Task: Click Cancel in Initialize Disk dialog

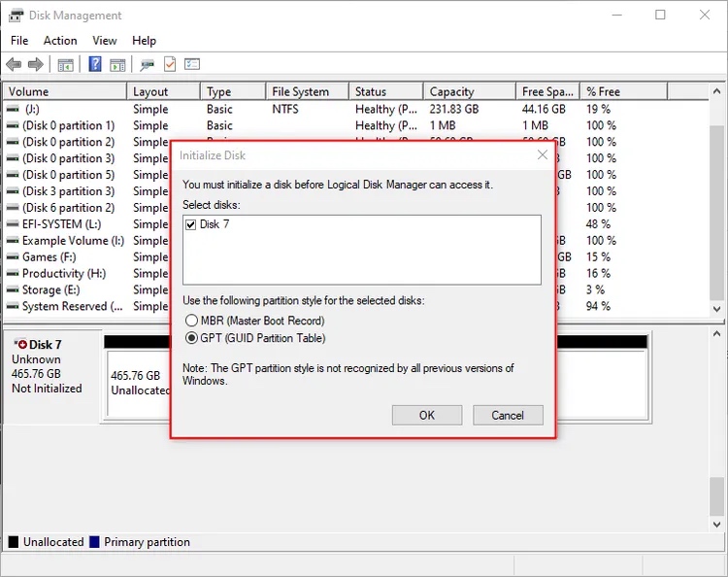Action: [508, 416]
